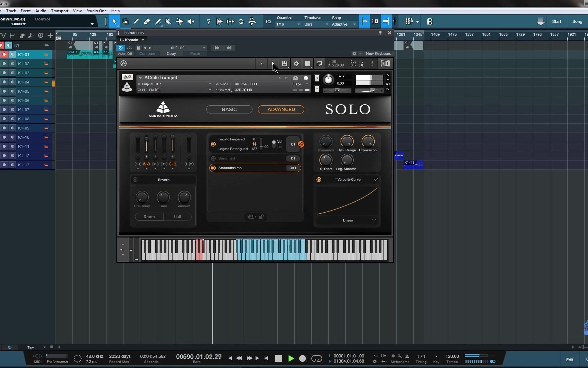The image size is (588, 368).
Task: Select the Listen speaker tool
Action: 191,21
